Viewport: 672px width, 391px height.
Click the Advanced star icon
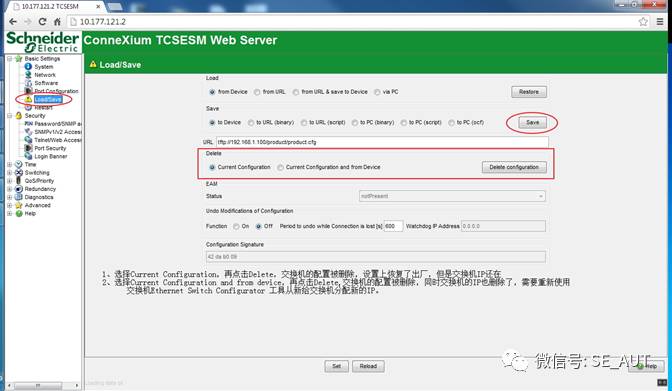pos(18,205)
